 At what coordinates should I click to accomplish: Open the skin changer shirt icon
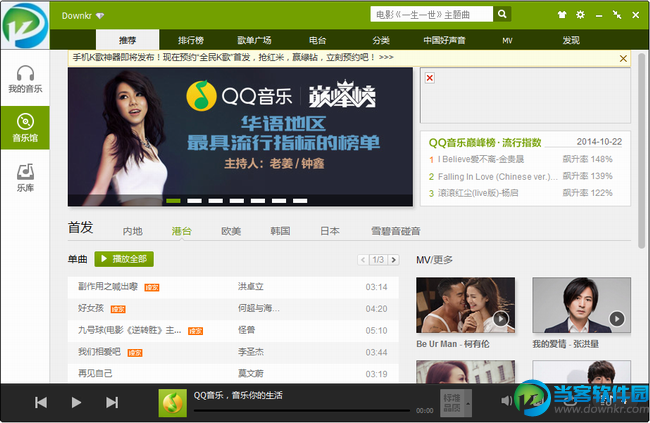point(562,15)
